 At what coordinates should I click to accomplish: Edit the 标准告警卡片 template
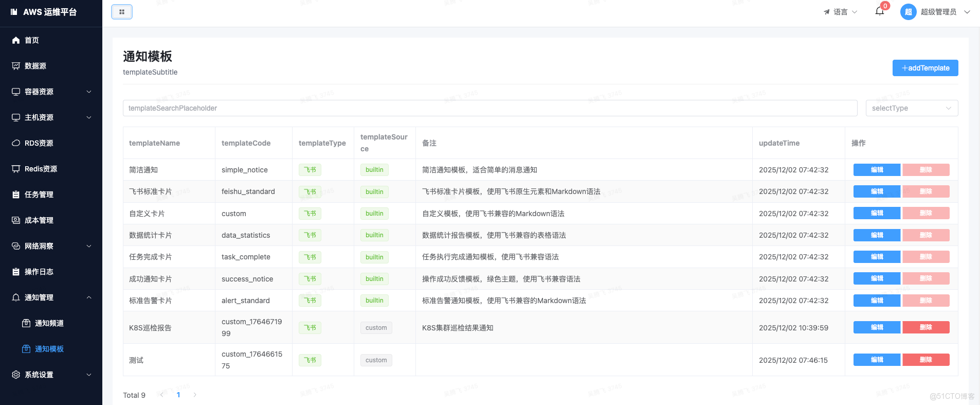click(x=877, y=301)
